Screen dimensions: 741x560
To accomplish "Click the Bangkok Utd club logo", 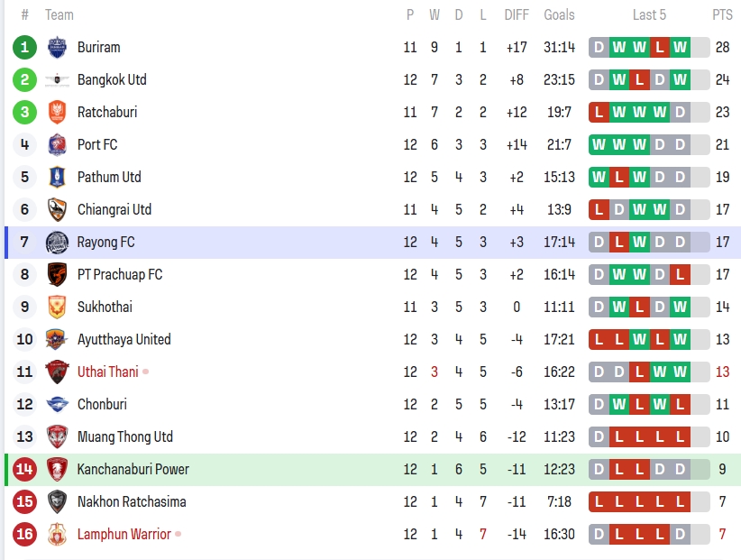I will (x=57, y=79).
